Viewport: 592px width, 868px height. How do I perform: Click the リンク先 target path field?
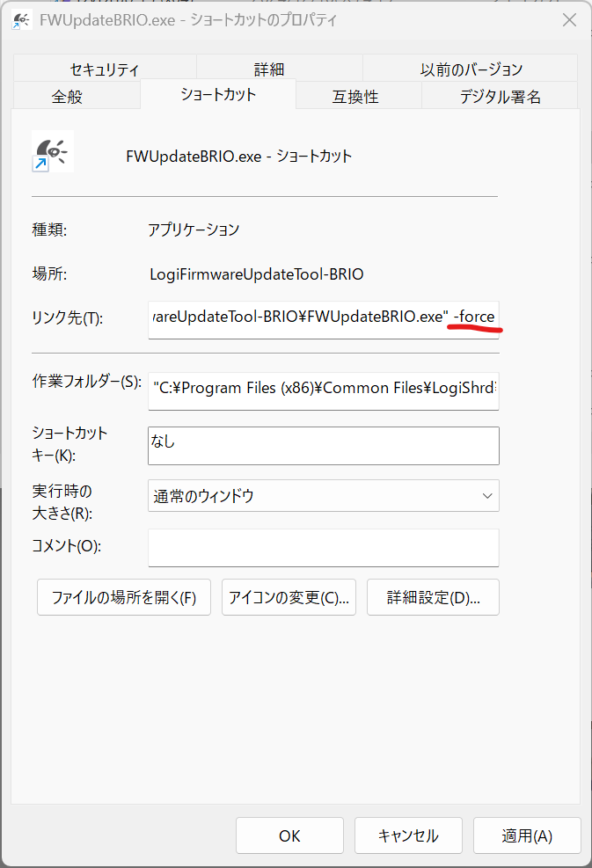click(x=324, y=319)
